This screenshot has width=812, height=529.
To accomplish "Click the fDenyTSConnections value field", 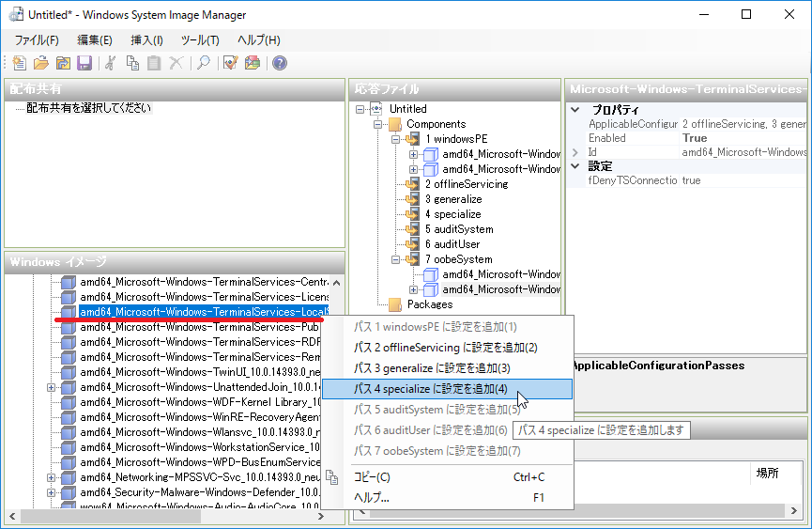I will [742, 180].
